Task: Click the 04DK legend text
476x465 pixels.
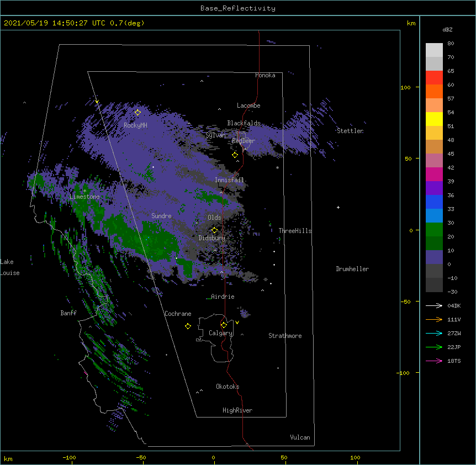Action: (454, 305)
